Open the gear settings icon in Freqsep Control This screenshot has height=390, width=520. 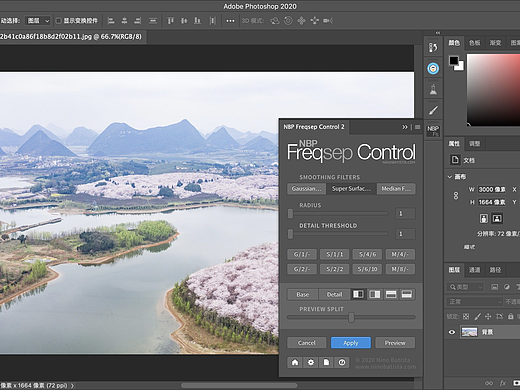click(311, 362)
